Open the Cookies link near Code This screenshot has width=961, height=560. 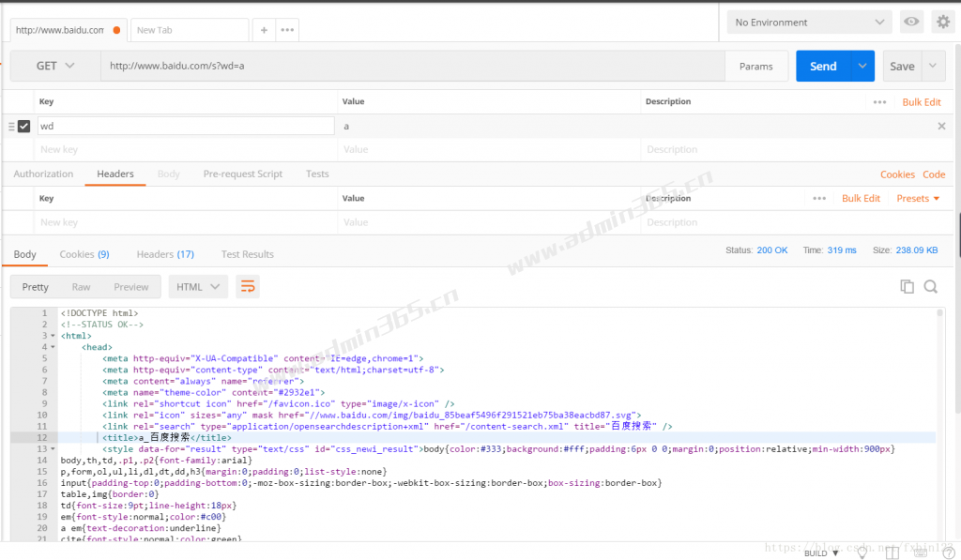[x=897, y=174]
